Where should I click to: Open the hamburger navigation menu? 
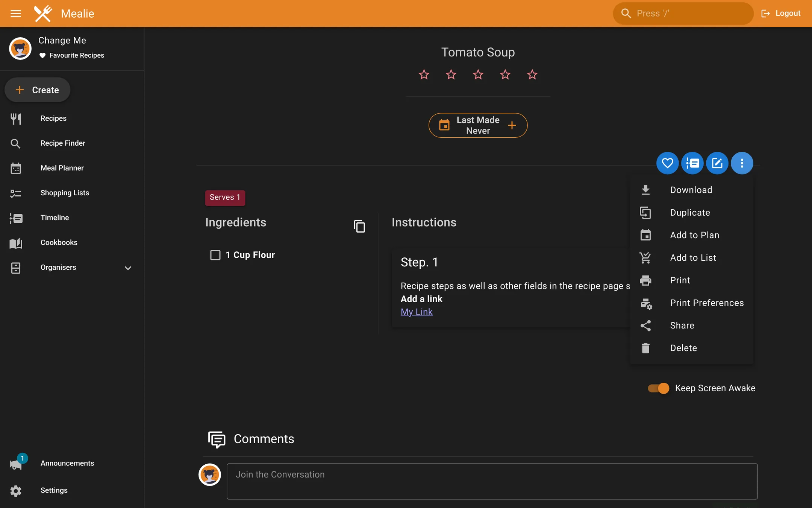(15, 14)
